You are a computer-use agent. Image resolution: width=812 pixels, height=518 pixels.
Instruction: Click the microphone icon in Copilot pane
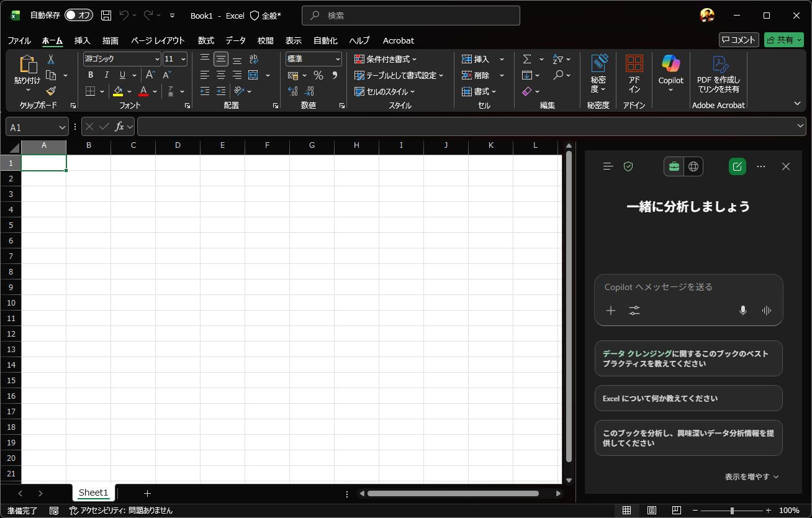742,311
